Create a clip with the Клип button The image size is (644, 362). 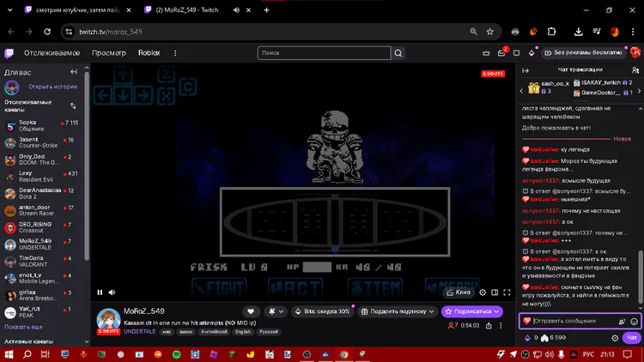pyautogui.click(x=458, y=293)
